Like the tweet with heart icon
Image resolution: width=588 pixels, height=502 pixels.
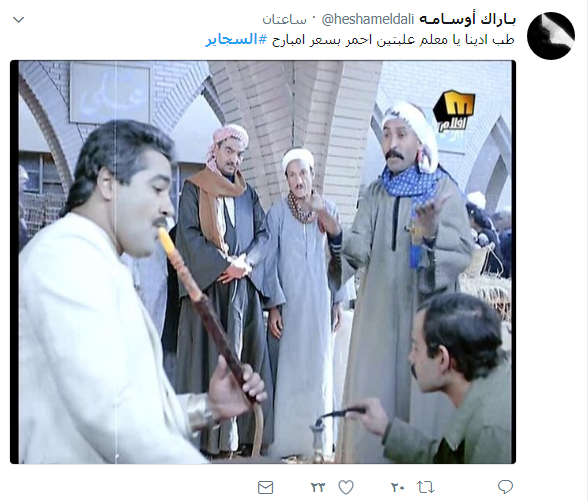(346, 487)
